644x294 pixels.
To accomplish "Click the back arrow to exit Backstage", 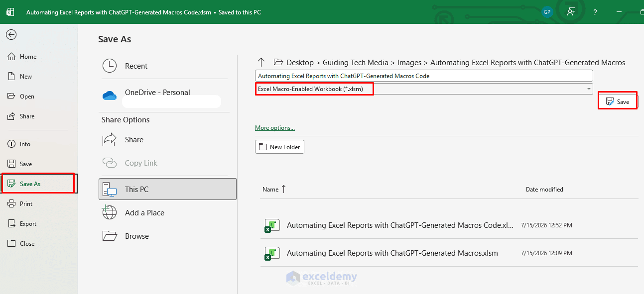I will [x=11, y=34].
